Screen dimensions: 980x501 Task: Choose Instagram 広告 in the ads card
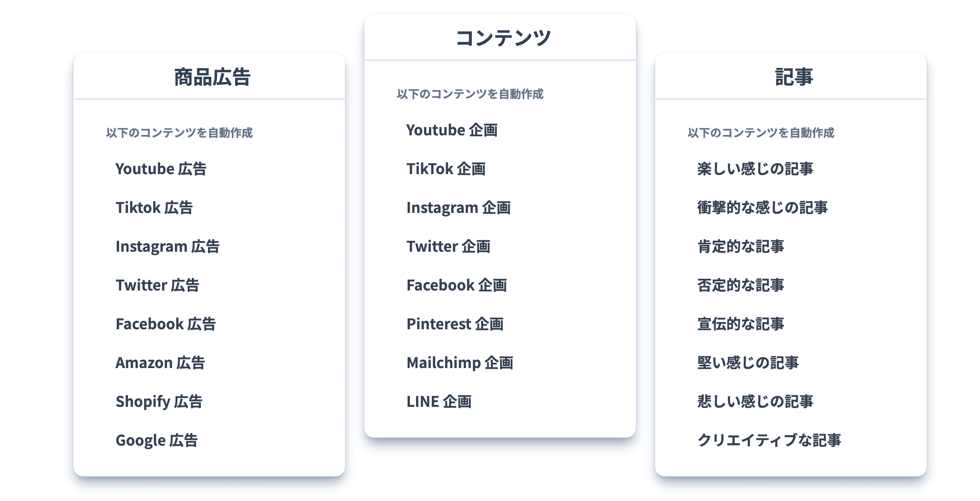click(167, 246)
